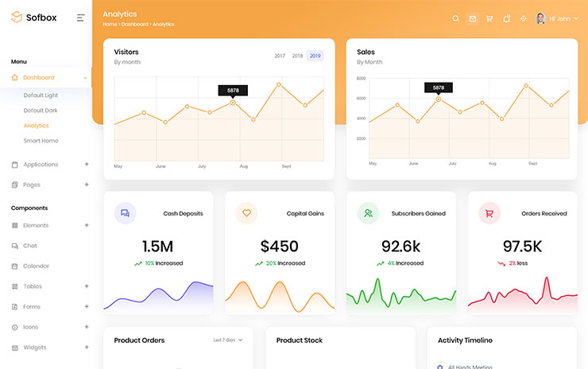Select the 2017 year filter

(280, 56)
